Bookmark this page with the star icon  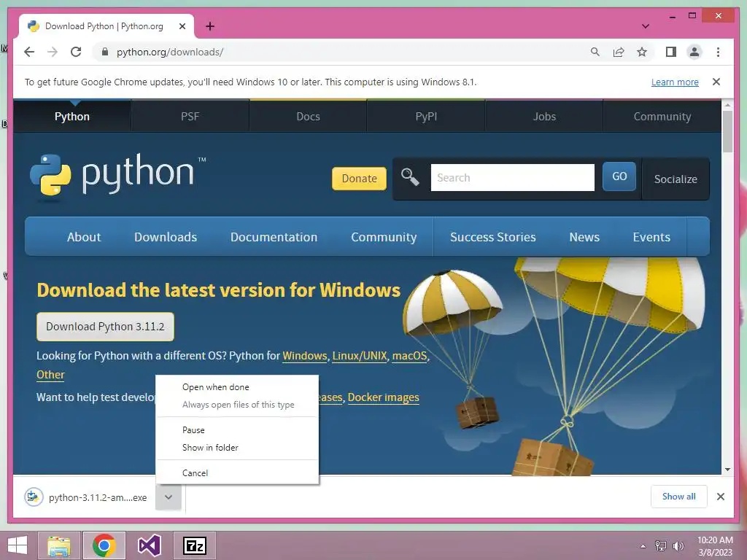coord(642,52)
